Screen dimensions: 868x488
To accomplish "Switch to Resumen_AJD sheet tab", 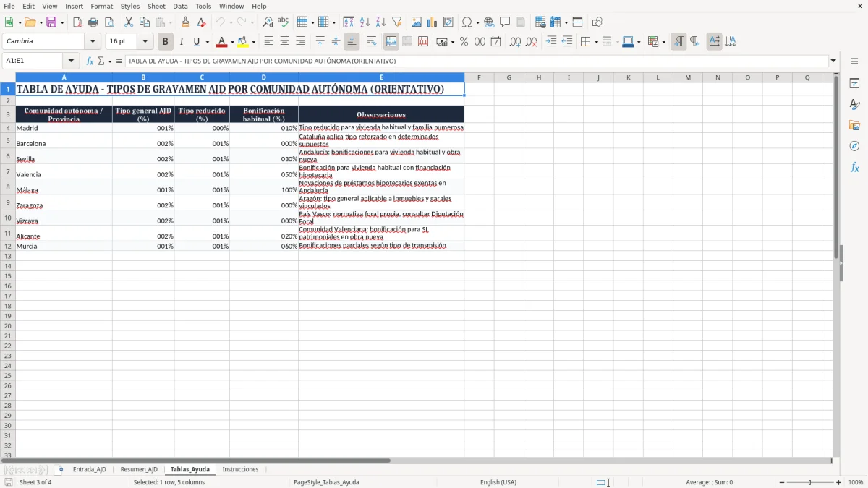I will point(139,469).
